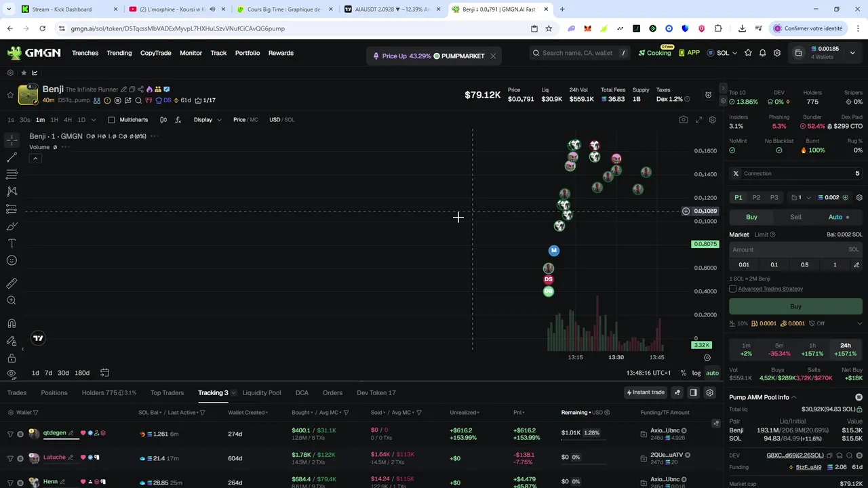Screen dimensions: 868x488
Task: Set chart range to 180d
Action: (81, 373)
